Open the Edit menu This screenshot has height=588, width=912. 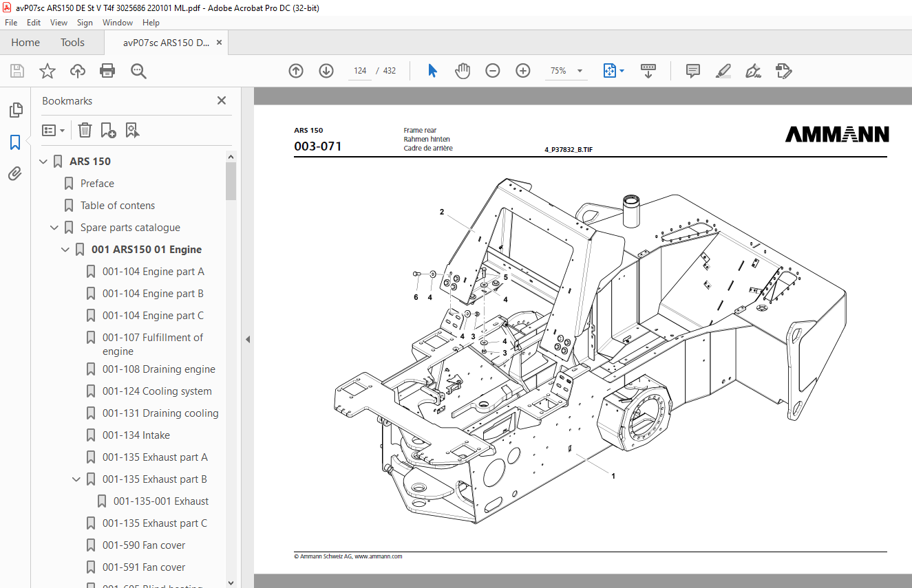pyautogui.click(x=34, y=23)
